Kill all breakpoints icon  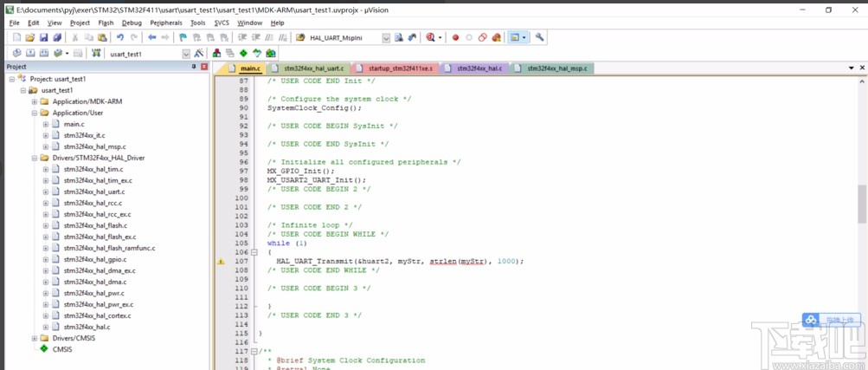click(x=496, y=37)
